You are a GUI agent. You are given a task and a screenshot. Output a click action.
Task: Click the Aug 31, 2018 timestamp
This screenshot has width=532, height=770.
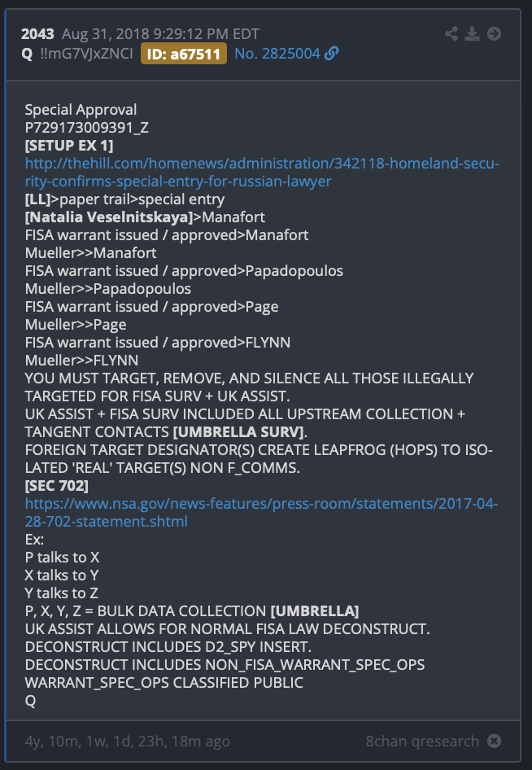160,34
